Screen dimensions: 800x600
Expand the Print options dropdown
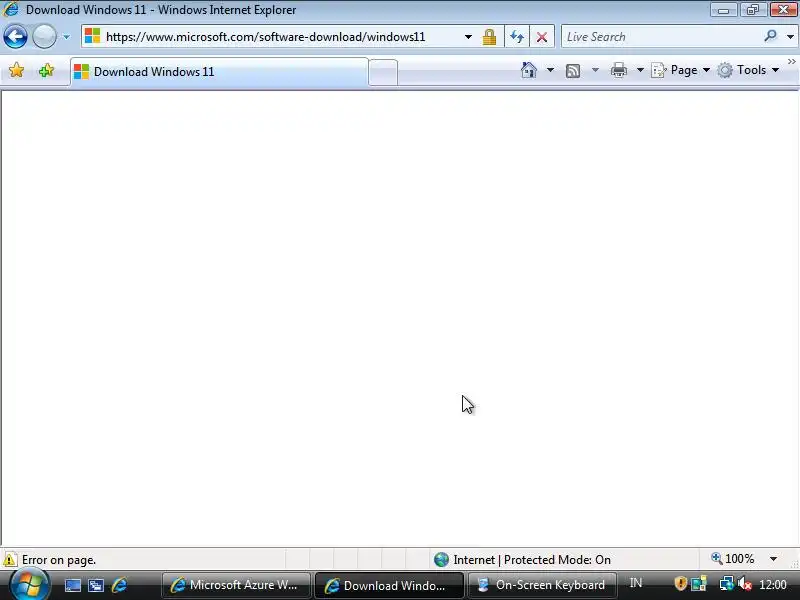point(640,70)
